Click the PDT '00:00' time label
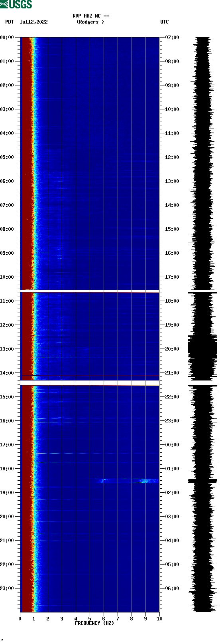Image resolution: width=220 pixels, height=644 pixels. [7, 38]
